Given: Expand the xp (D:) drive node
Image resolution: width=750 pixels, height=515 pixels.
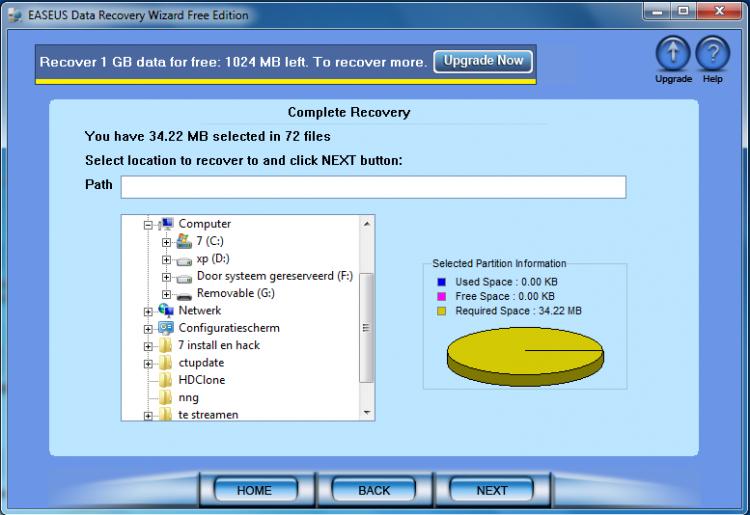Looking at the screenshot, I should coord(166,260).
